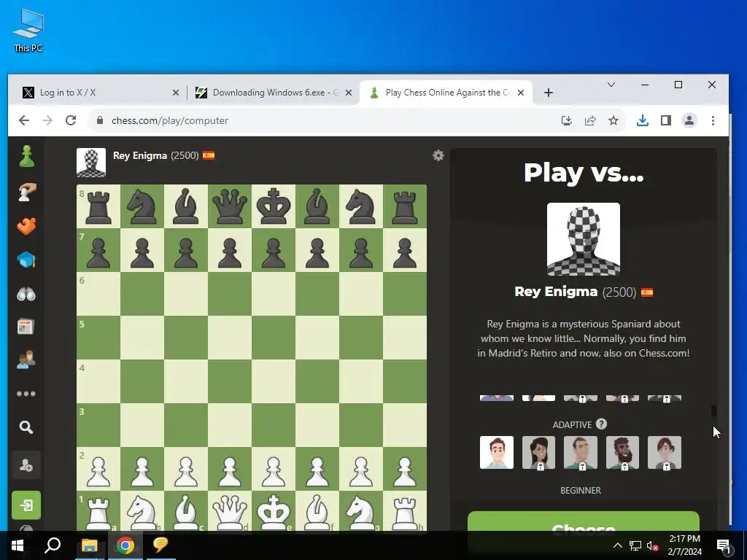Open Play menu in chess sidebar
This screenshot has height=560, width=747.
point(27,192)
